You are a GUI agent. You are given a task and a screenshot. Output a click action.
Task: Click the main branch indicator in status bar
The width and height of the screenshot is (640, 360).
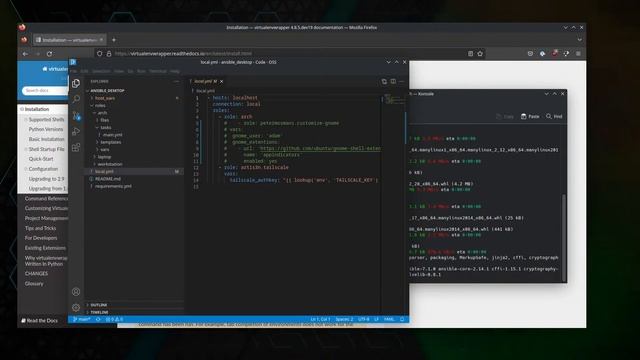[x=82, y=319]
